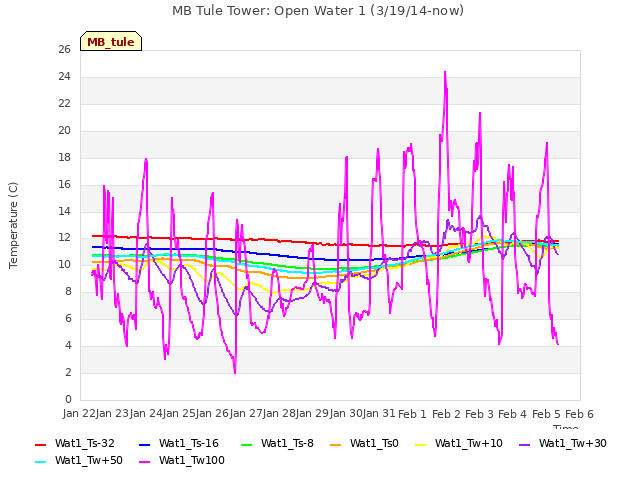Click the Wat1_Tw+10 legend label
Screen dimensions: 640x480
click(x=469, y=443)
